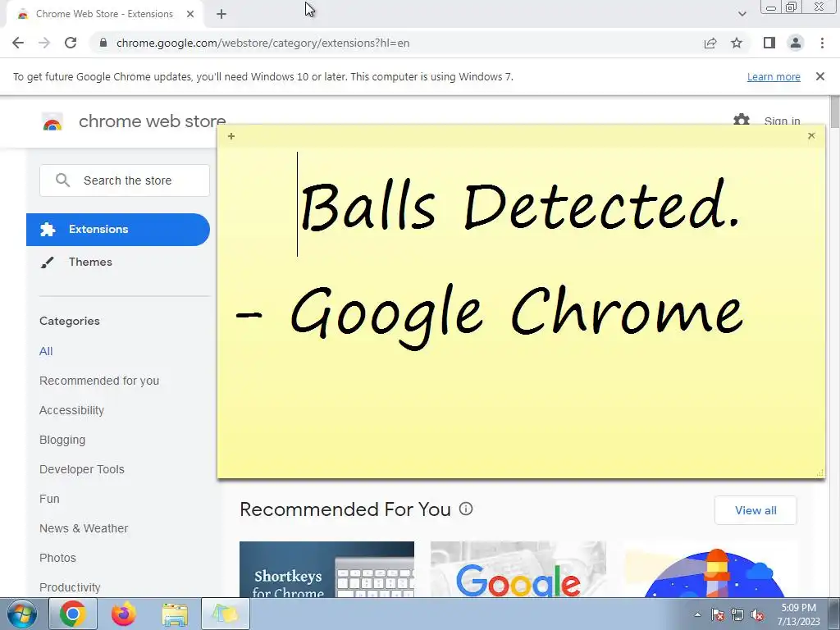Show hidden system tray icons

(x=697, y=614)
